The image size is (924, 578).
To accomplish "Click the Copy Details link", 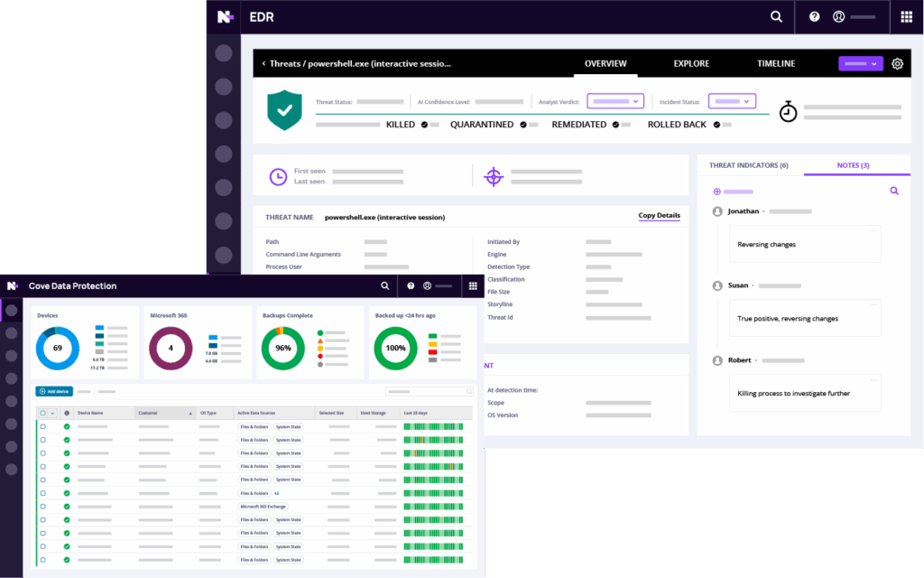I will tap(659, 216).
